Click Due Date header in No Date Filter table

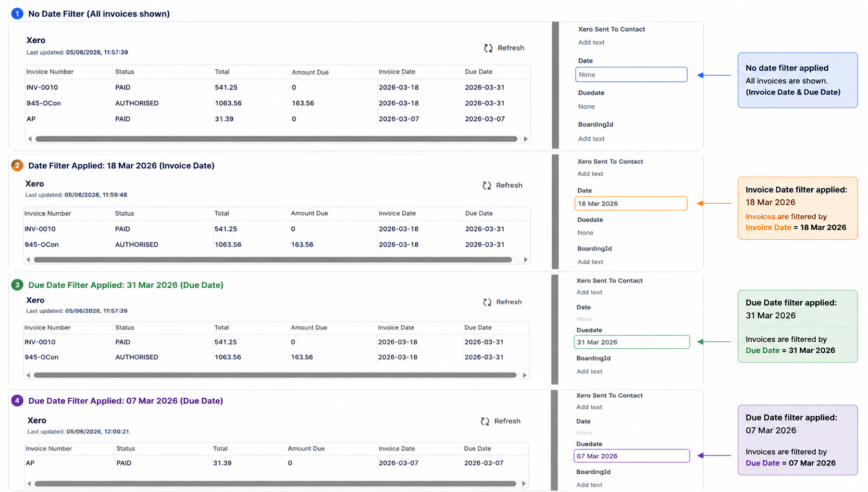click(x=479, y=72)
